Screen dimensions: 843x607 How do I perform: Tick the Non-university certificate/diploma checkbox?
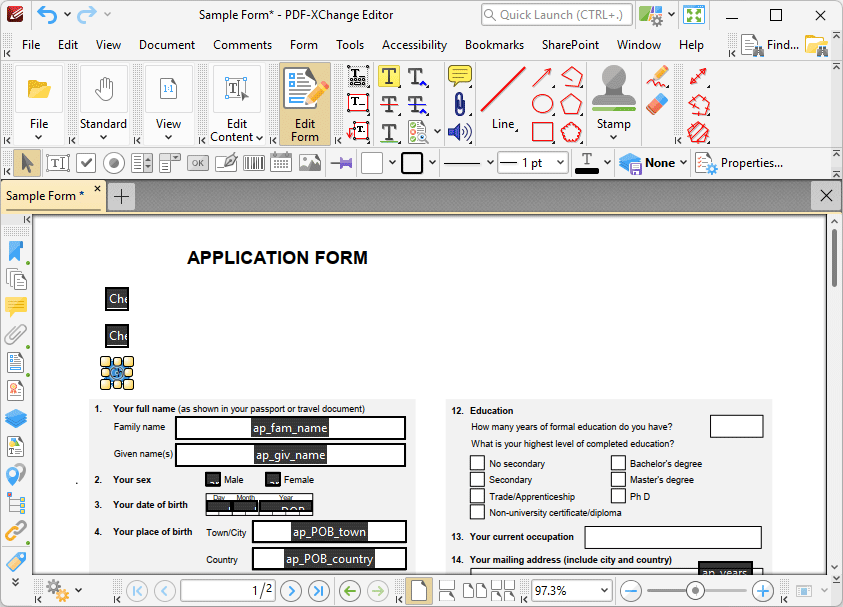pyautogui.click(x=477, y=512)
